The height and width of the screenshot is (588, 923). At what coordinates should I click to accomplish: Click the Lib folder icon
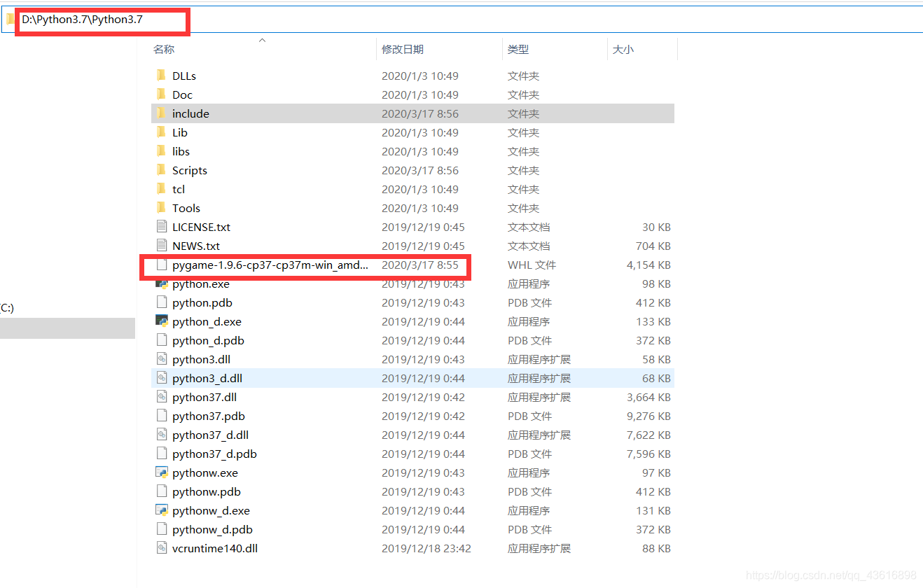pos(161,132)
